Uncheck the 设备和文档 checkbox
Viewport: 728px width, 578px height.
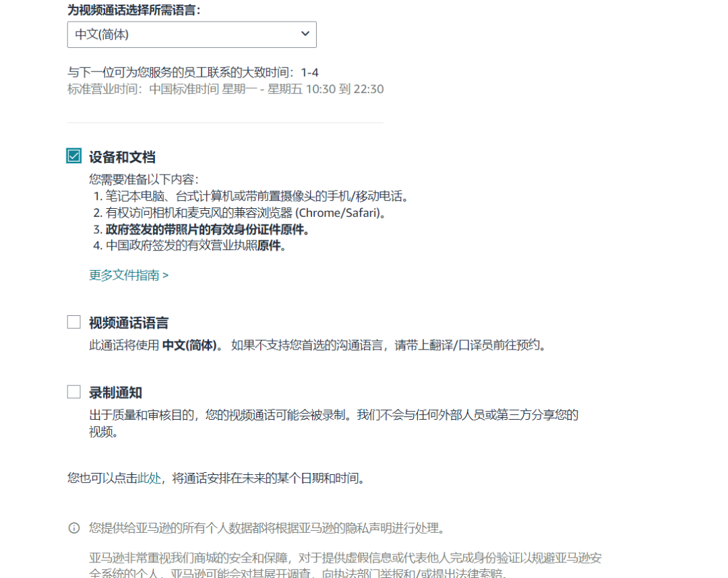73,154
